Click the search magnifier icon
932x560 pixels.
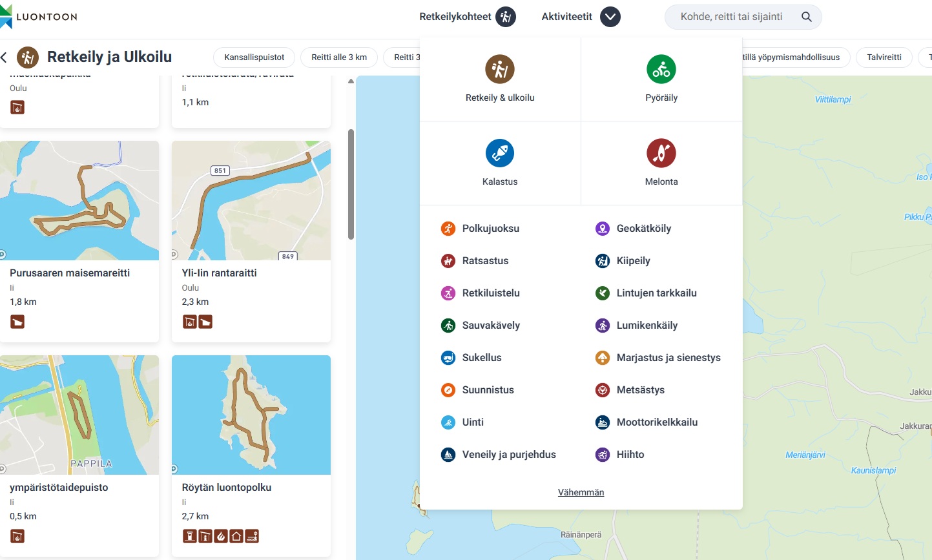[x=806, y=17]
